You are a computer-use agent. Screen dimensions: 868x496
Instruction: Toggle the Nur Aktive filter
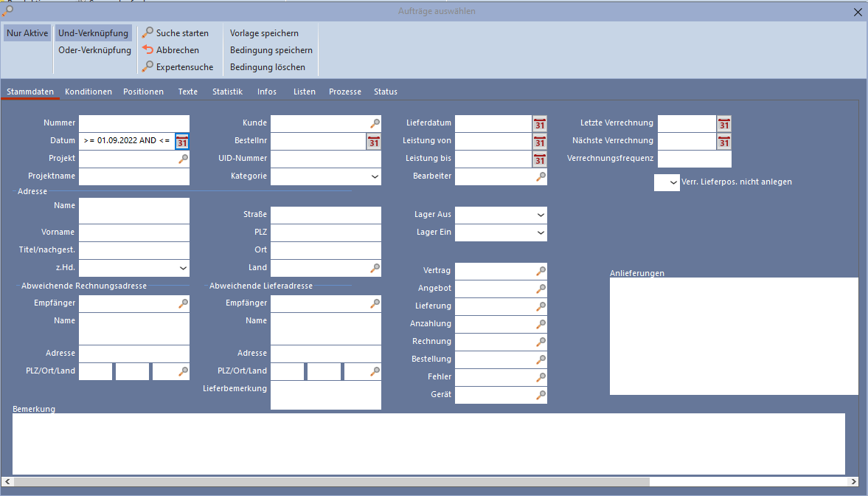tap(27, 33)
